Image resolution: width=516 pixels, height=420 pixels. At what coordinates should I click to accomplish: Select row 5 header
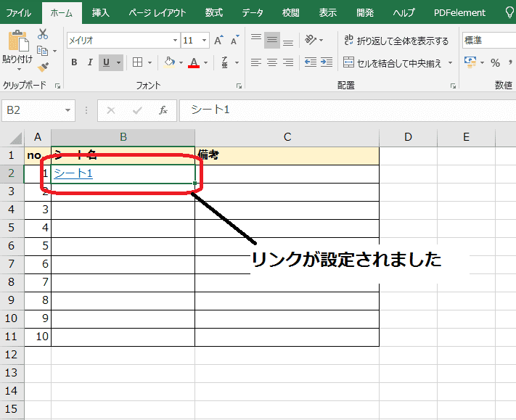point(12,228)
